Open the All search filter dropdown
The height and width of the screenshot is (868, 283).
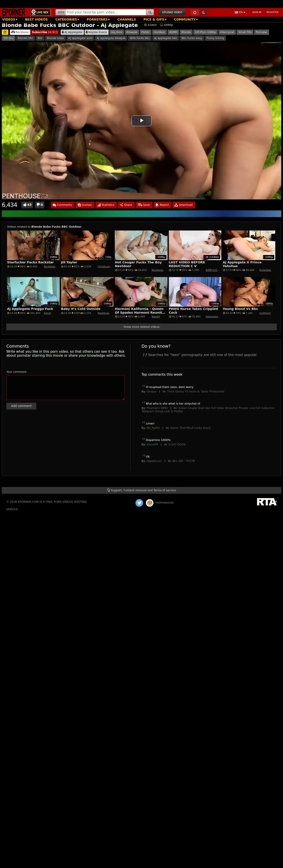(x=61, y=12)
